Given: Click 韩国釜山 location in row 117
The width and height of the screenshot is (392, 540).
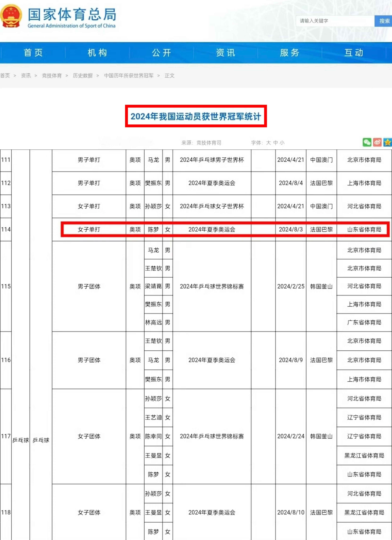Looking at the screenshot, I should [321, 436].
